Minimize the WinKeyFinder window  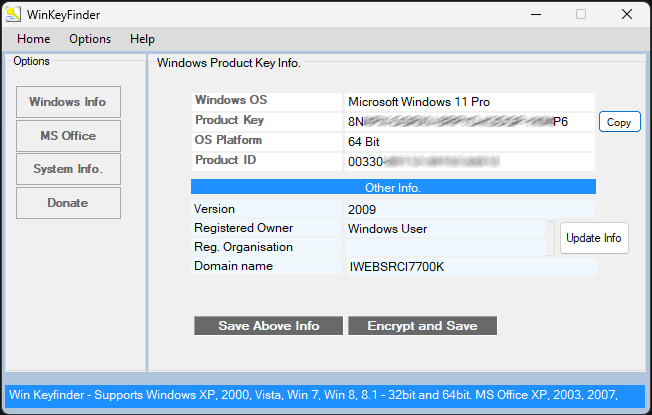click(536, 15)
